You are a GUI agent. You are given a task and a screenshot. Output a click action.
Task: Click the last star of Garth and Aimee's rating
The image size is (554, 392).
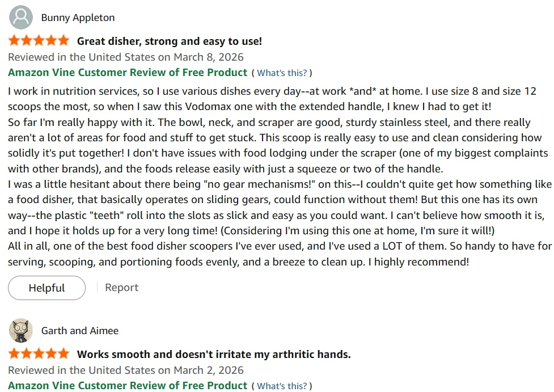tap(64, 353)
